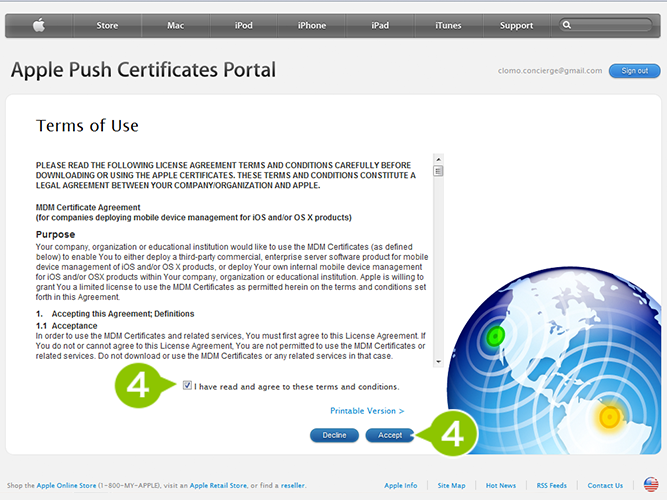The height and width of the screenshot is (500, 667).
Task: Click the US flag country selector icon
Action: (651, 485)
